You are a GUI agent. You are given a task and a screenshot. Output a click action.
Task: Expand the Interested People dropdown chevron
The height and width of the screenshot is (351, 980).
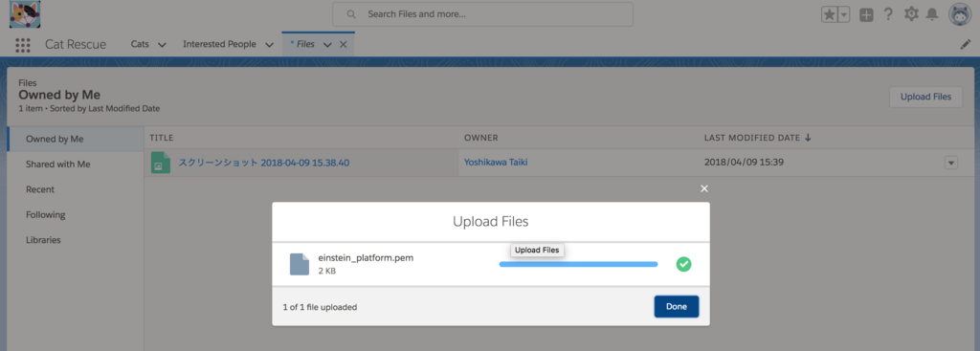click(x=269, y=45)
